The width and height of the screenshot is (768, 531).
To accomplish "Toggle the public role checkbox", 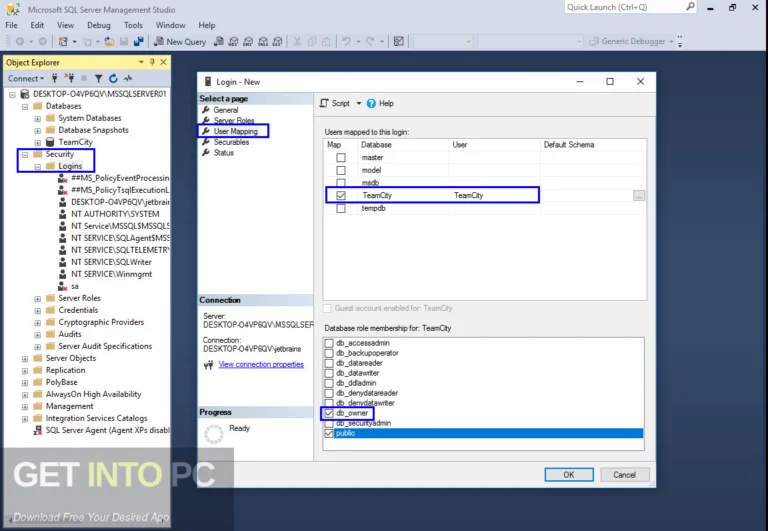I will point(329,433).
